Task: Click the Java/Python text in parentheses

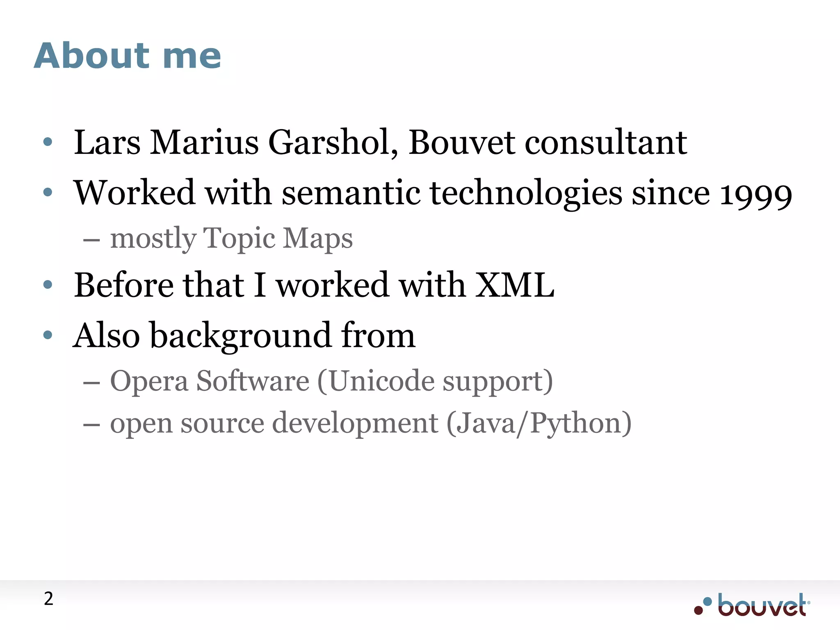Action: [x=539, y=423]
